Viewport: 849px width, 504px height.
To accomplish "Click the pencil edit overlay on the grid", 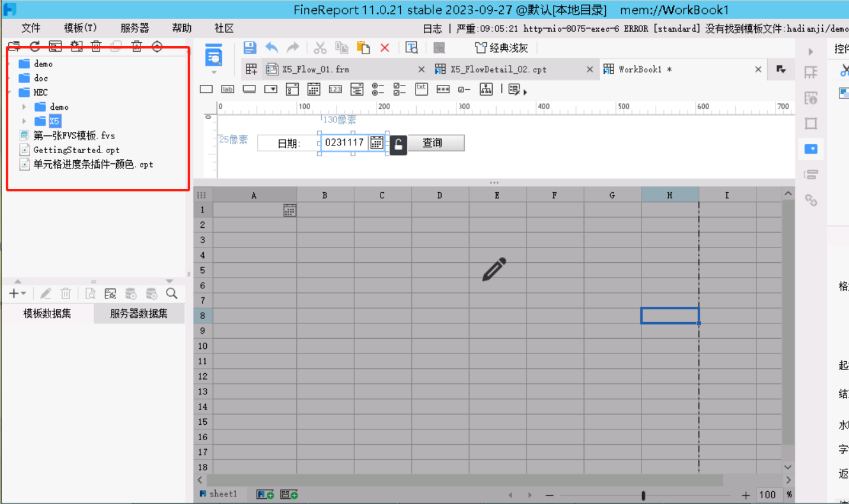I will 494,269.
